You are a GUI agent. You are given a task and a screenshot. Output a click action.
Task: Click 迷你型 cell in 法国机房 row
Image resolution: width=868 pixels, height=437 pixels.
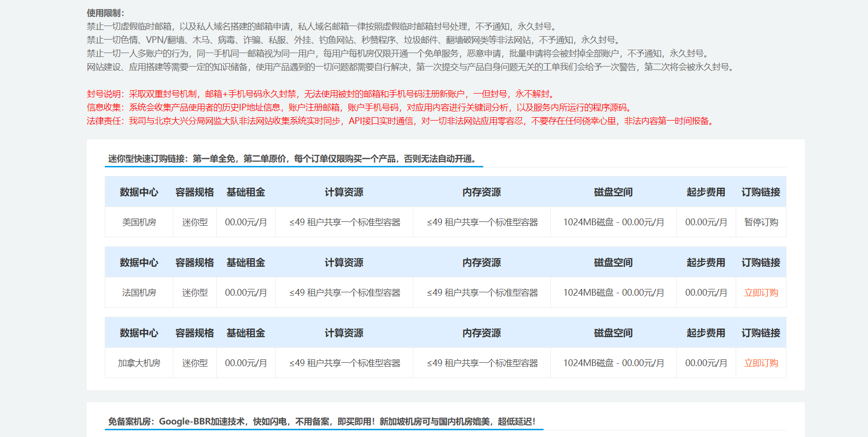click(x=195, y=293)
